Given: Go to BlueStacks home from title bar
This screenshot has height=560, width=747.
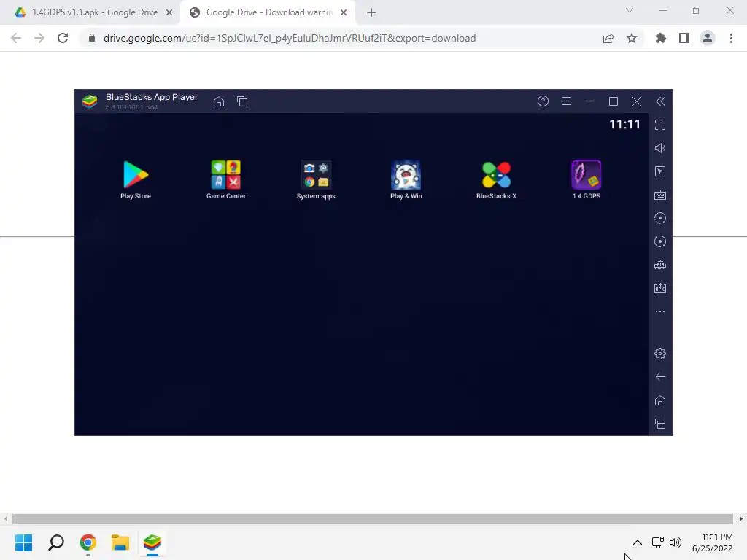Looking at the screenshot, I should [x=219, y=101].
